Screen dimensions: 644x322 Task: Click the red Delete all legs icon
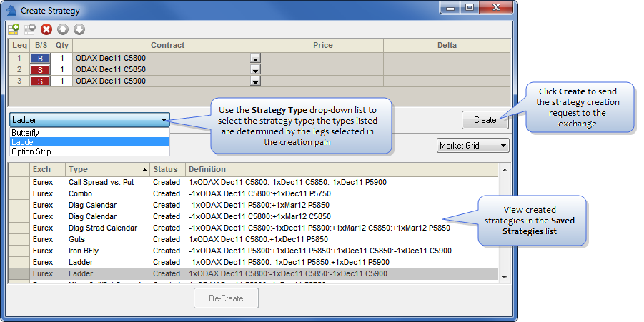[46, 29]
